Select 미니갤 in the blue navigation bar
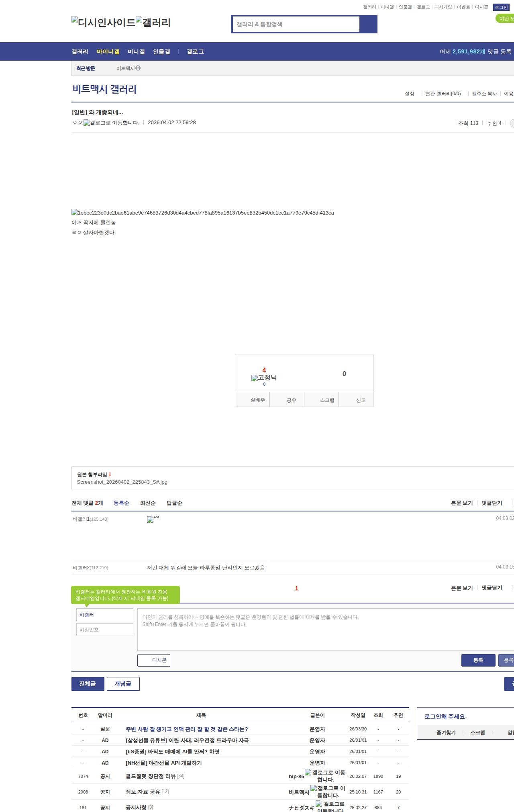Image resolution: width=514 pixels, height=812 pixels. [x=136, y=51]
